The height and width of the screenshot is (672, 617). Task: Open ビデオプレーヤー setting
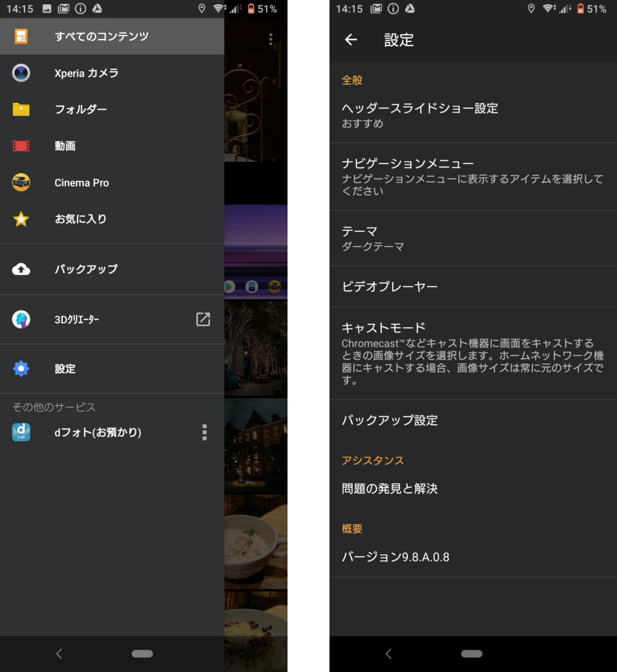(473, 287)
